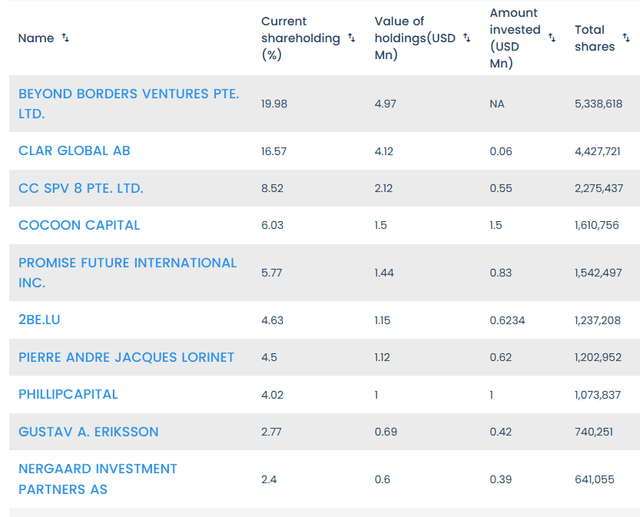Click the Amount invested header text
640x517 pixels.
pos(515,38)
